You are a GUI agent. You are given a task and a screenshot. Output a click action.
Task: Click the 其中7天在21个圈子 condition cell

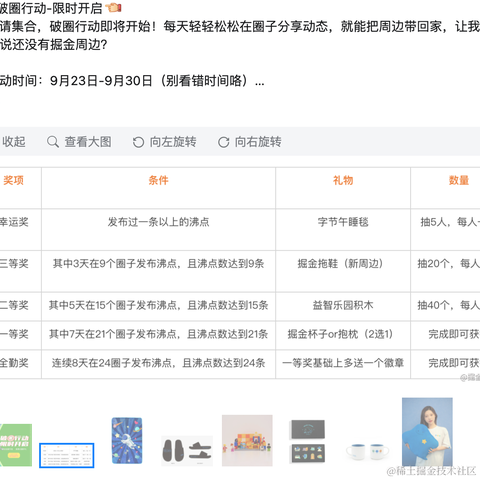[158, 334]
